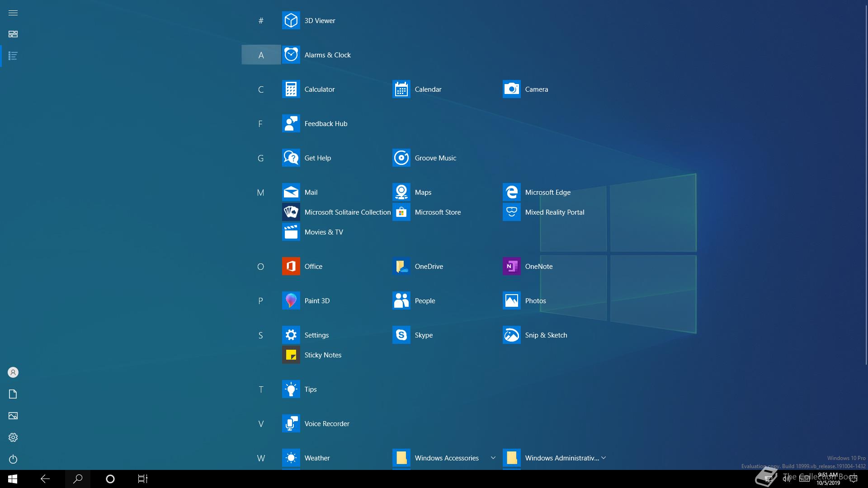
Task: Click the Microsoft Solitaire Collection label
Action: pos(348,212)
